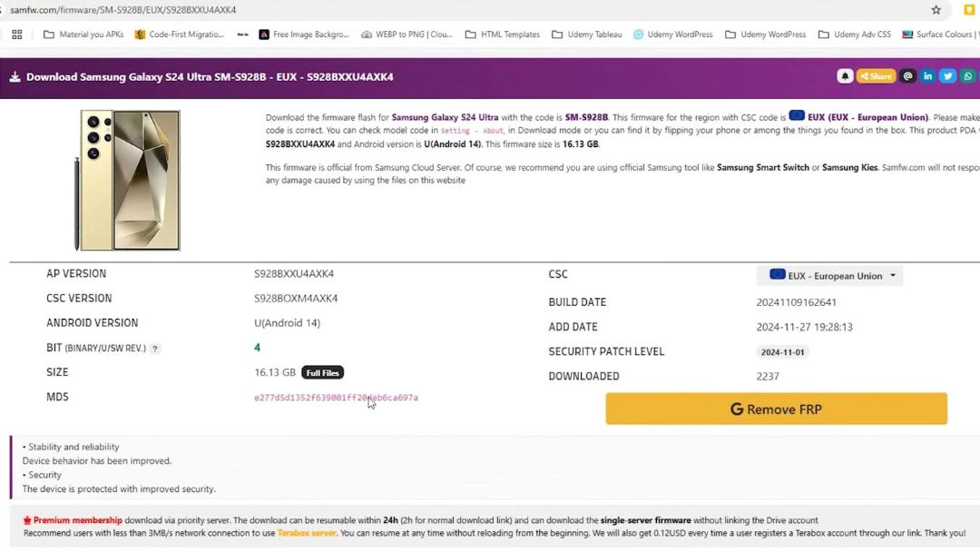Bookmark page with star icon

tap(936, 10)
